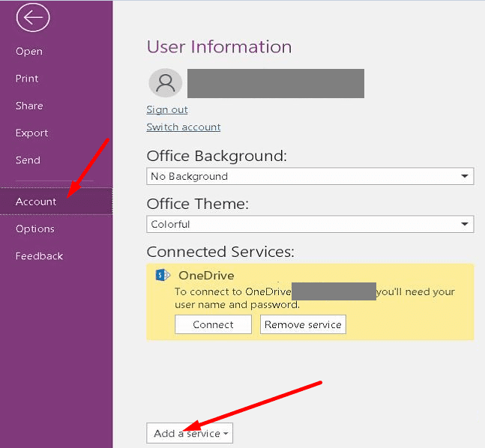Go back using the circular arrow icon
The image size is (485, 448).
tap(33, 17)
